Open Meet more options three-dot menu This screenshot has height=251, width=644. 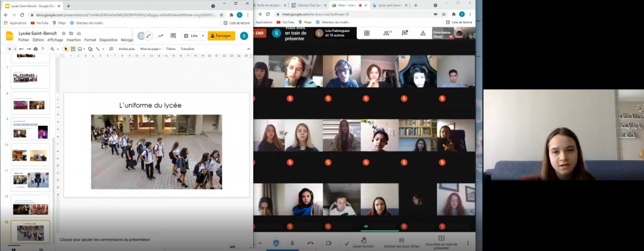tap(468, 243)
